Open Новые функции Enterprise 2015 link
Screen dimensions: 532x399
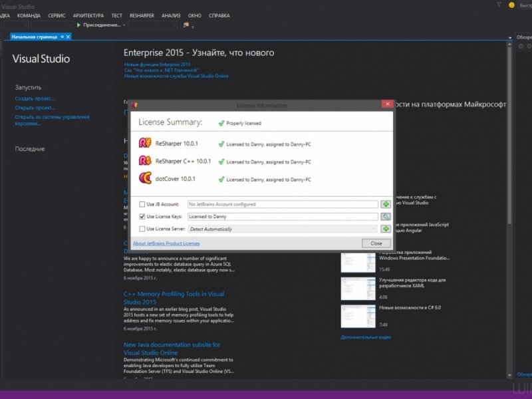coord(157,64)
